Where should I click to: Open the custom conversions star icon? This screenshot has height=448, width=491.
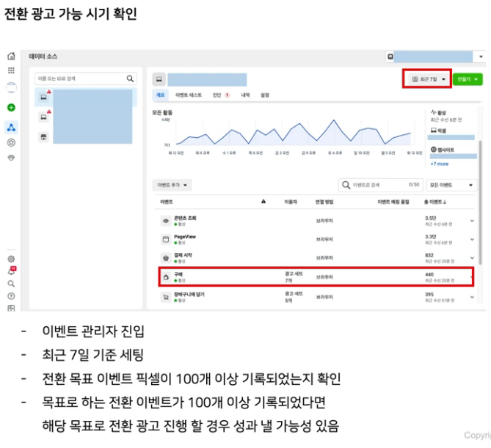coord(11,143)
